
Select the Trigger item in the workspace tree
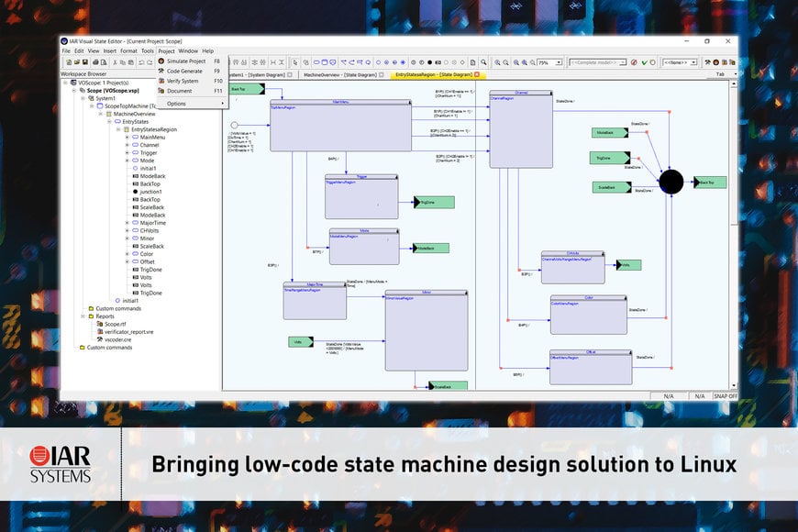(147, 152)
